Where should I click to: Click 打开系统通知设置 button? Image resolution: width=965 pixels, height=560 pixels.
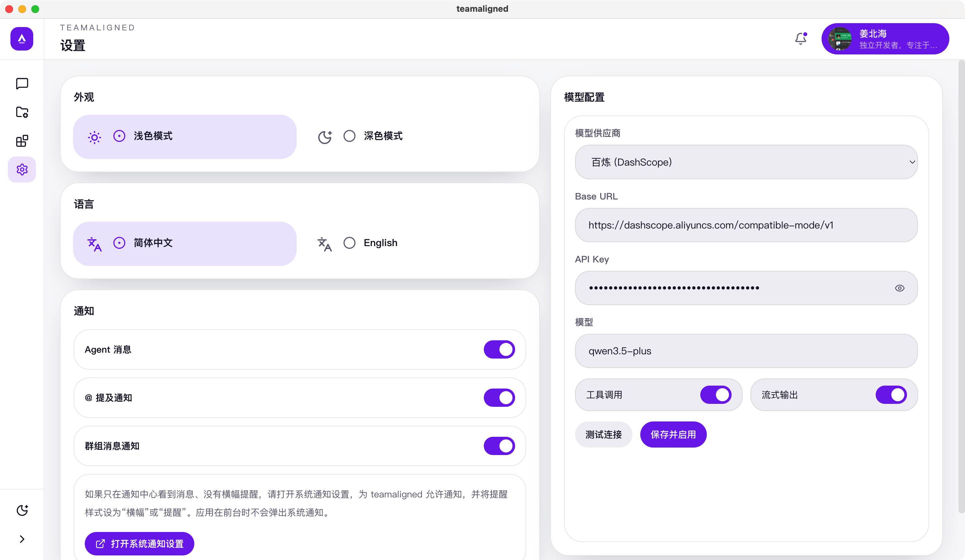pos(140,544)
